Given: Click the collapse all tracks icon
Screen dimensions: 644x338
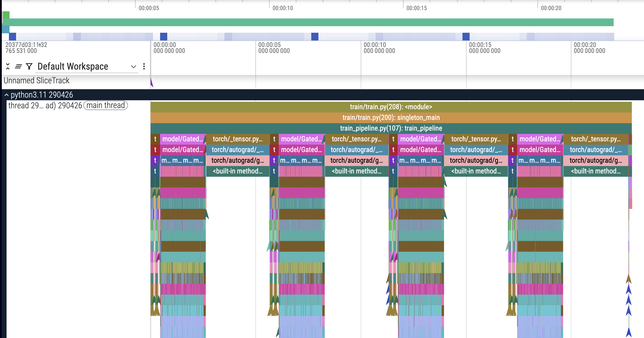Looking at the screenshot, I should (x=8, y=66).
